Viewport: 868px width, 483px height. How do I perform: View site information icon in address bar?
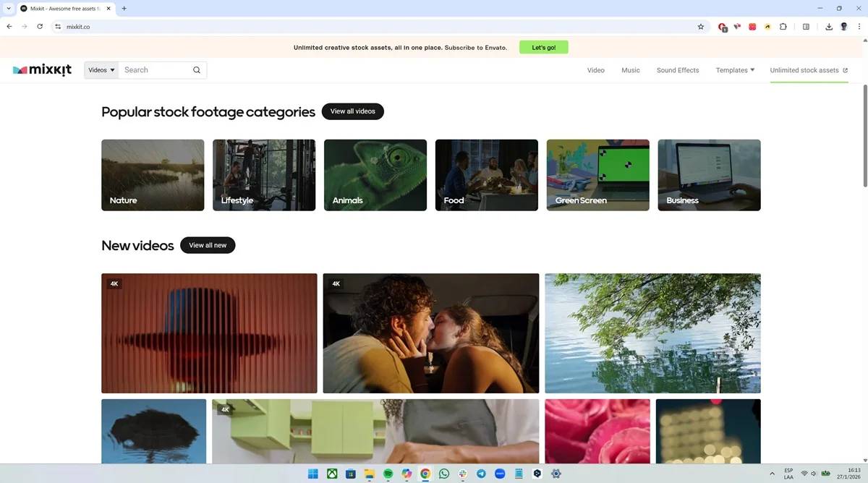point(58,27)
